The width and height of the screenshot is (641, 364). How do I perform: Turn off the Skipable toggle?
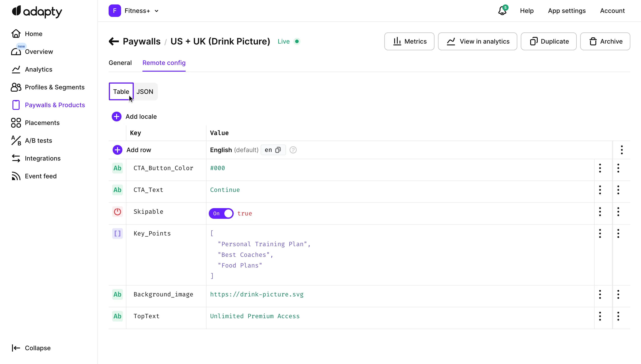(x=221, y=213)
